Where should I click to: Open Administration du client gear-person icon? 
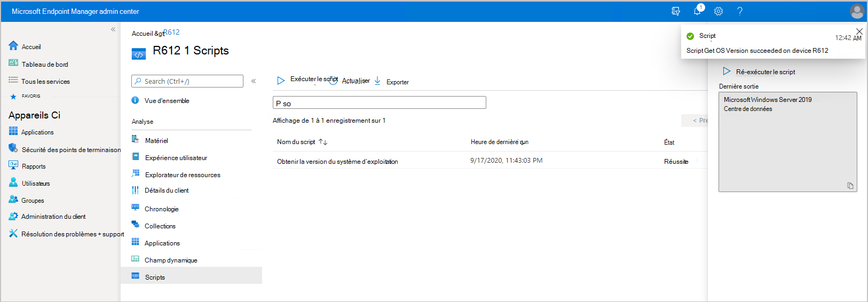tap(13, 216)
